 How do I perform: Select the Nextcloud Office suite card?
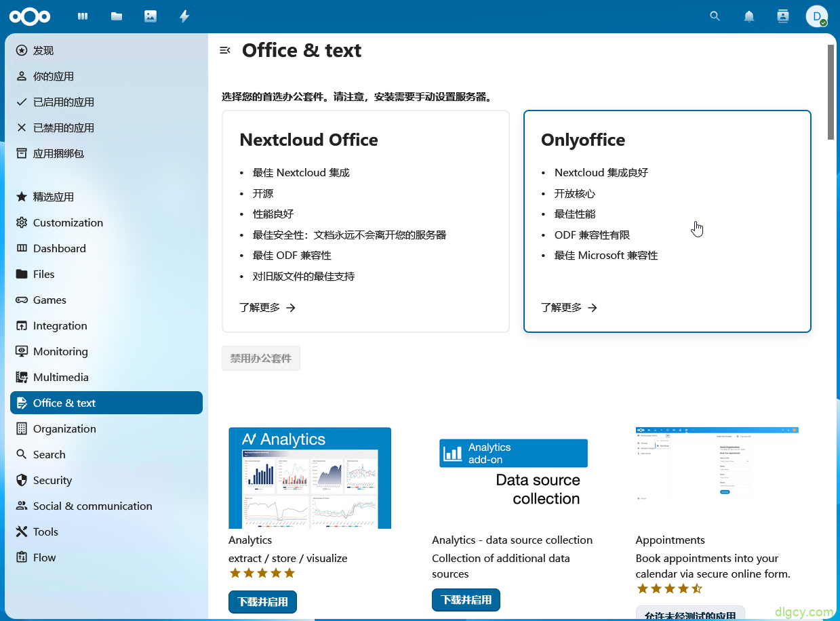[x=365, y=221]
